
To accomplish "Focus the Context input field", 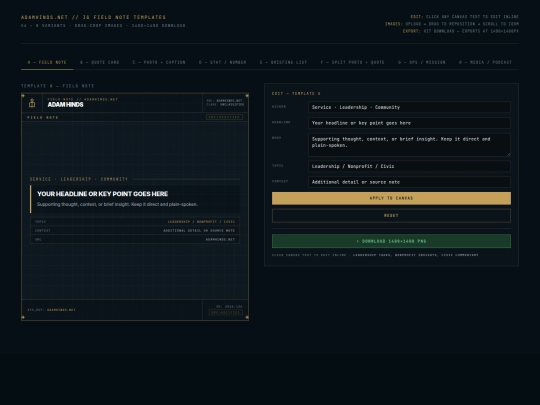I will click(x=409, y=182).
